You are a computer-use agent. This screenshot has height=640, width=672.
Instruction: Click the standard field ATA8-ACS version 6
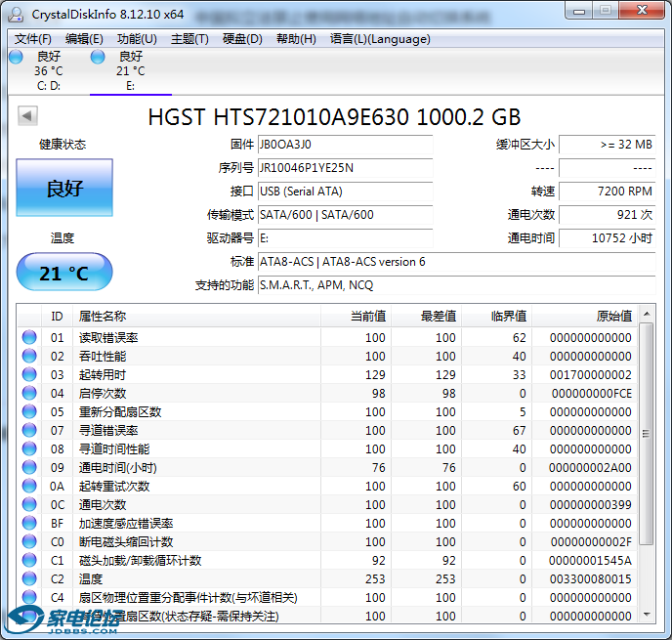pos(457,262)
